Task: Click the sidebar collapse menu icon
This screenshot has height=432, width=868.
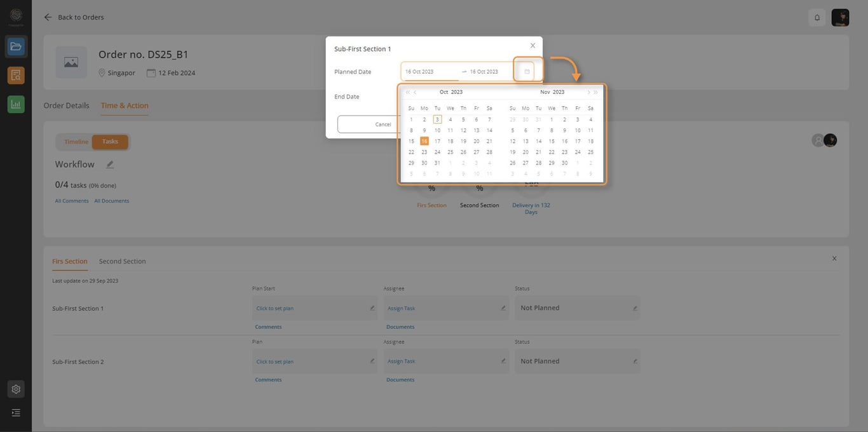Action: [16, 413]
